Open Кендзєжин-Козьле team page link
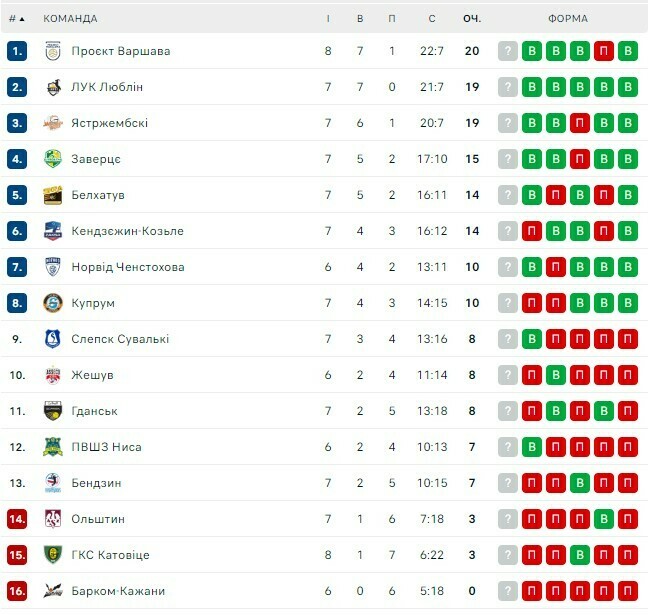This screenshot has height=615, width=659. tap(127, 231)
